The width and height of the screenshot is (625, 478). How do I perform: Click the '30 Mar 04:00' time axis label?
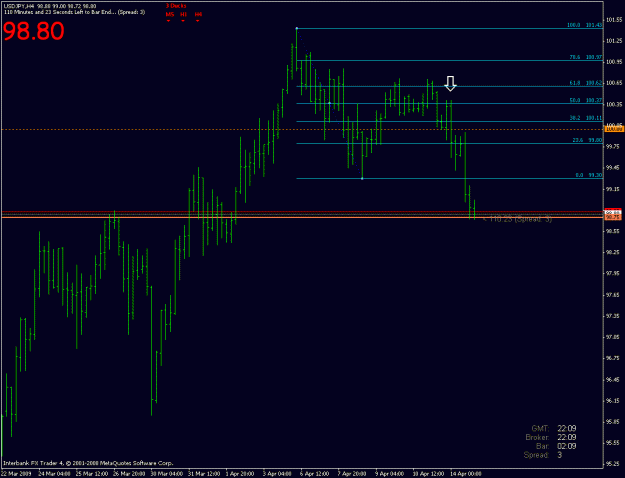click(x=167, y=474)
